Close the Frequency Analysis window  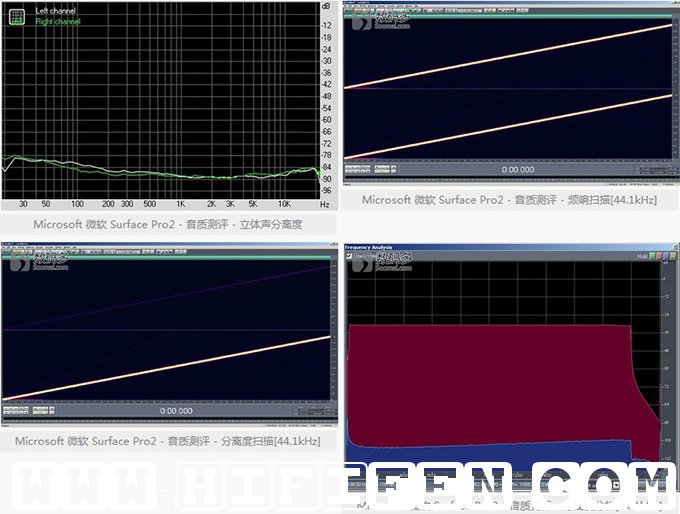point(676,247)
